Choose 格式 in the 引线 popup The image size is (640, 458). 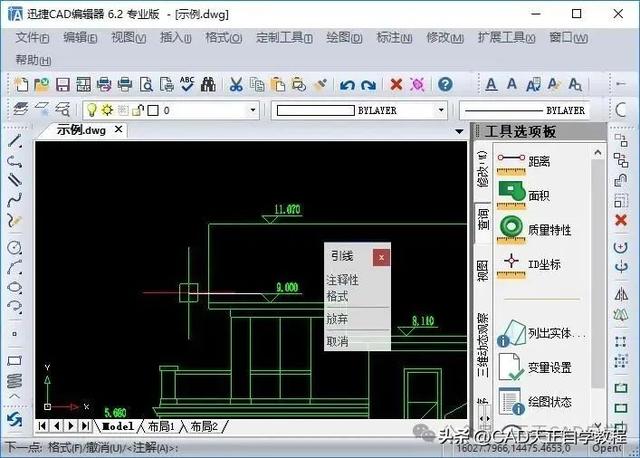tap(337, 296)
